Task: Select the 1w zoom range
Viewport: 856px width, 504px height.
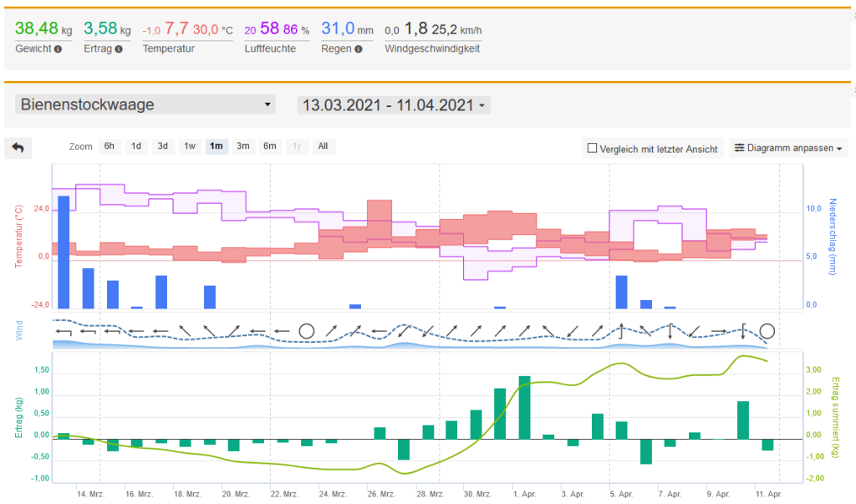Action: pos(190,146)
